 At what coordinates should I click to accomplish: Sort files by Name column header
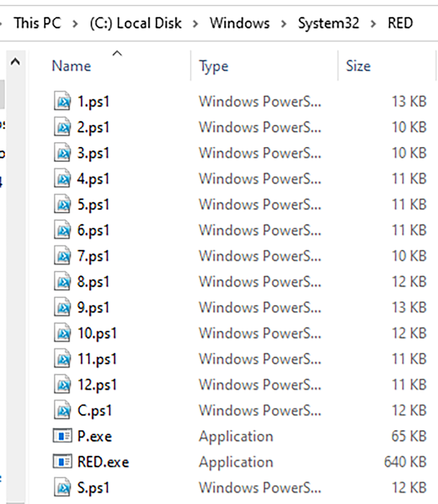click(72, 66)
